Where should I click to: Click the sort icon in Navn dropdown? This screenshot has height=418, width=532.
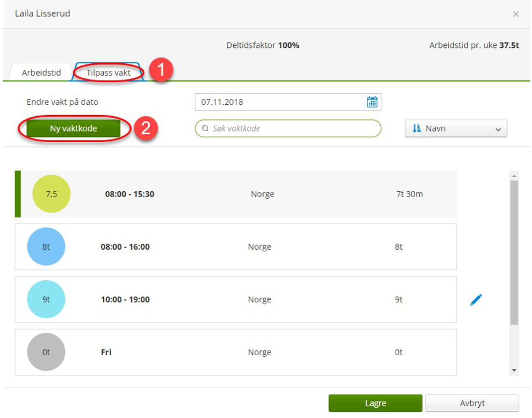(x=416, y=128)
